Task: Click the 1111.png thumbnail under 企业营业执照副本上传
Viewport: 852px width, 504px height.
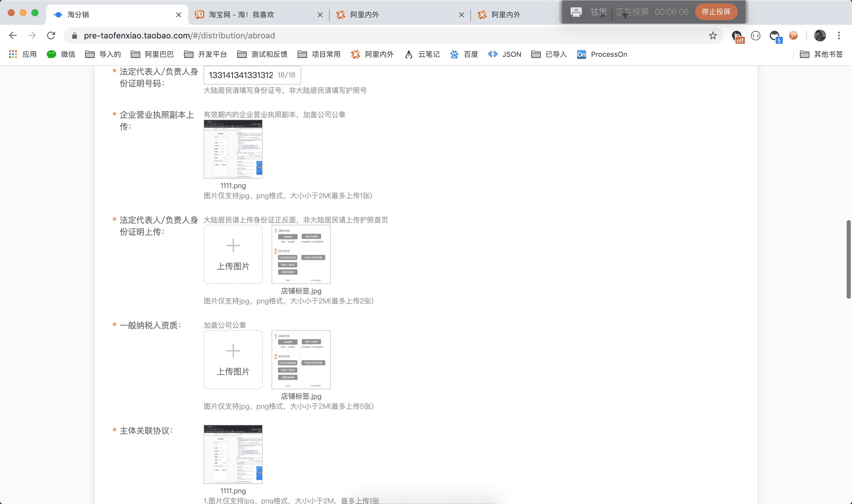Action: click(x=233, y=149)
